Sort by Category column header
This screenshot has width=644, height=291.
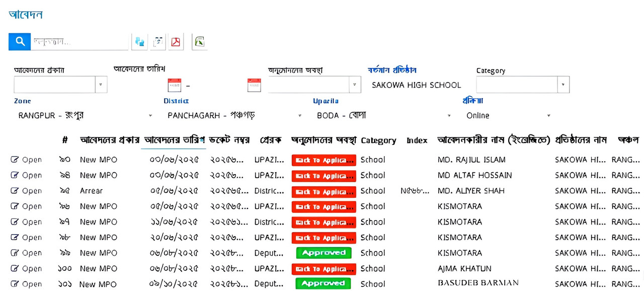pyautogui.click(x=378, y=140)
